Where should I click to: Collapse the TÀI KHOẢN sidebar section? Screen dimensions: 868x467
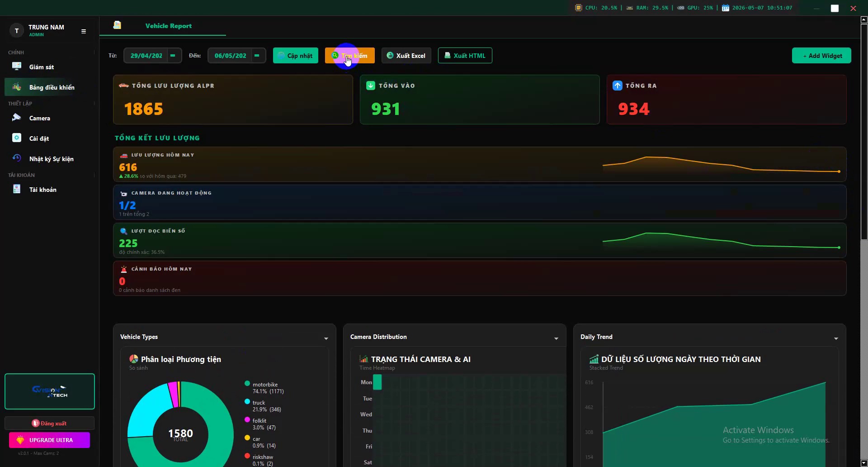[94, 175]
